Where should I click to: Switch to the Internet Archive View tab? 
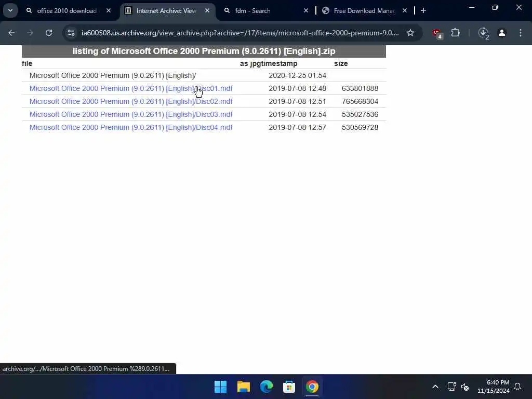point(166,11)
